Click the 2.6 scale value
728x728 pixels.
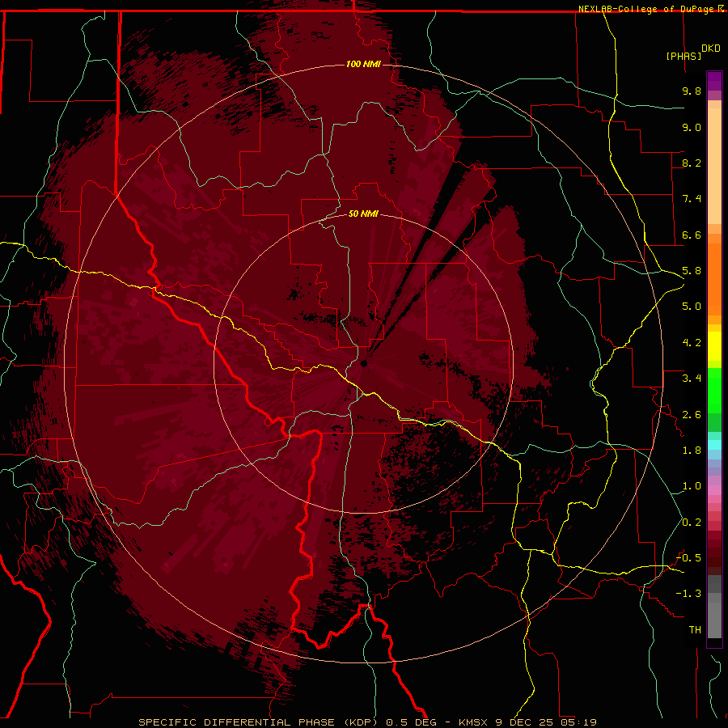pos(692,415)
